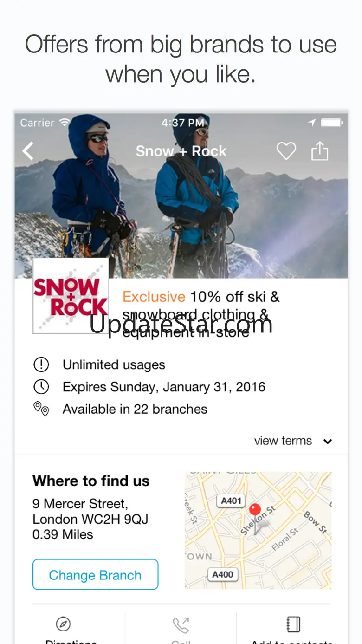362x644 pixels.
Task: Click the red pin on the map
Action: click(255, 510)
